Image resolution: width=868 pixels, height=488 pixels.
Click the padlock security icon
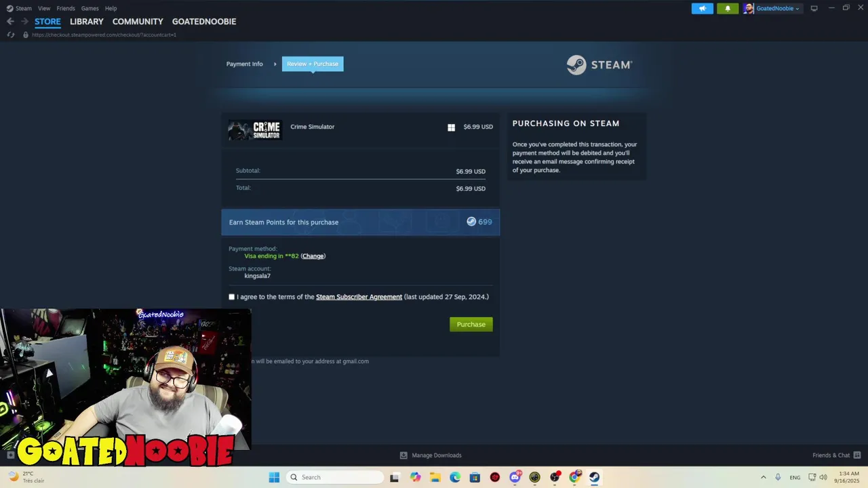26,35
